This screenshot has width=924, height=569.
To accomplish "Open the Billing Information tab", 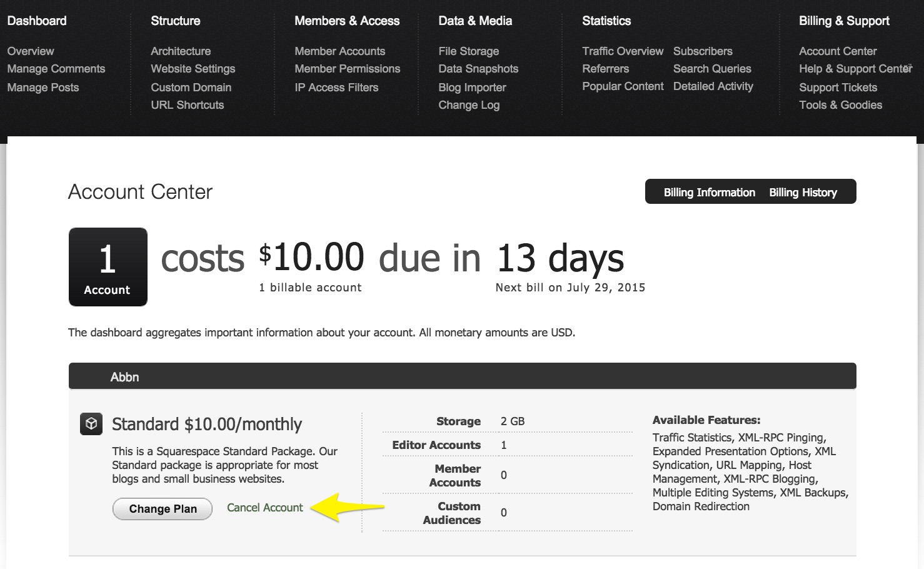I will tap(709, 193).
